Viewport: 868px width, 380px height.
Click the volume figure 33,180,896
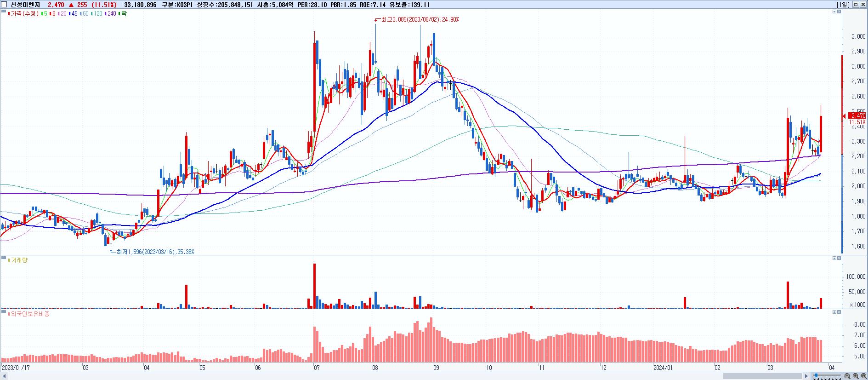pyautogui.click(x=140, y=5)
